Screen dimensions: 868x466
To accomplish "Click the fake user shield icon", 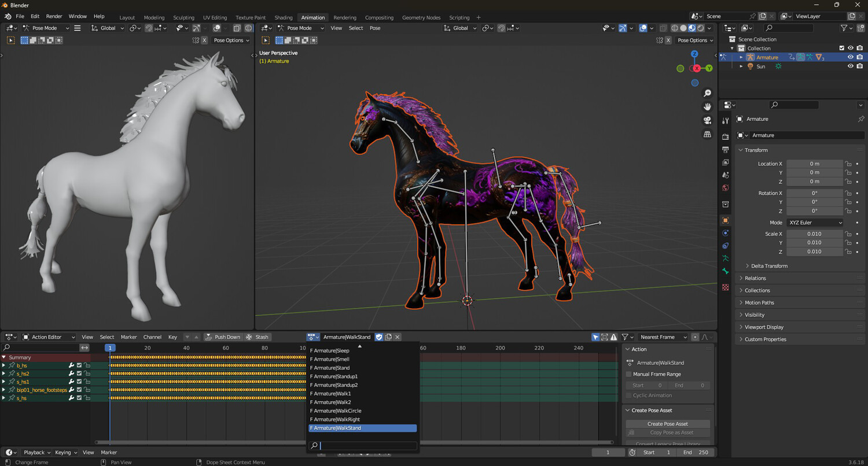I will point(379,337).
